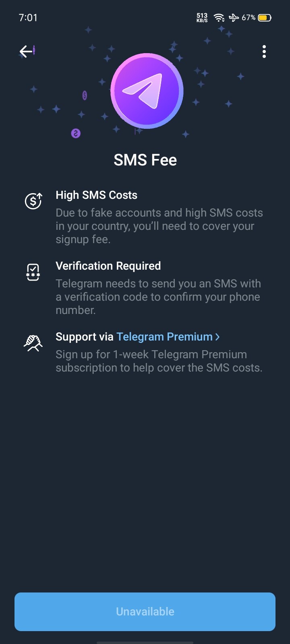Tap the High SMS Costs dollar icon
This screenshot has width=290, height=644.
[33, 201]
